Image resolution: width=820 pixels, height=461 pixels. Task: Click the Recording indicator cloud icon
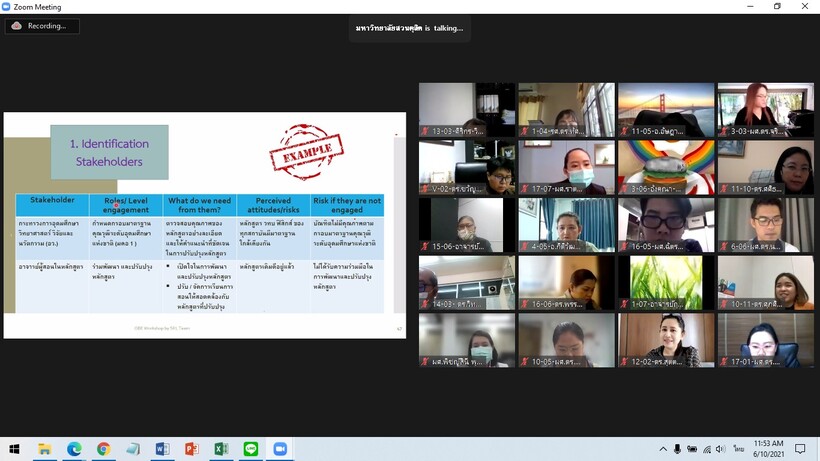click(16, 26)
